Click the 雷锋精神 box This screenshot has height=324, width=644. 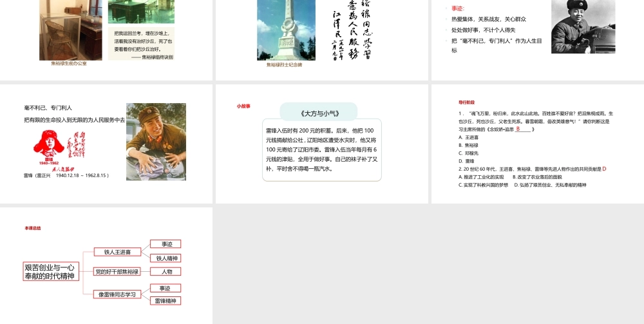coord(166,301)
